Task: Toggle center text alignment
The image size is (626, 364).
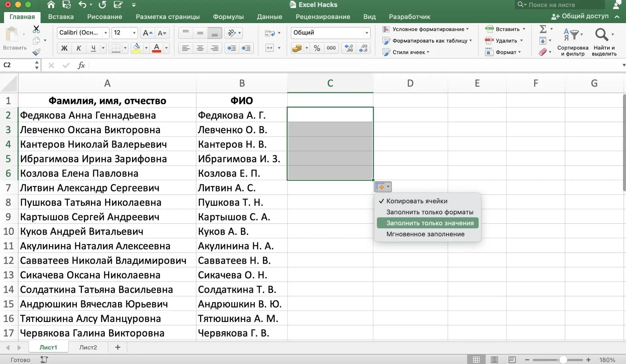Action: [200, 48]
